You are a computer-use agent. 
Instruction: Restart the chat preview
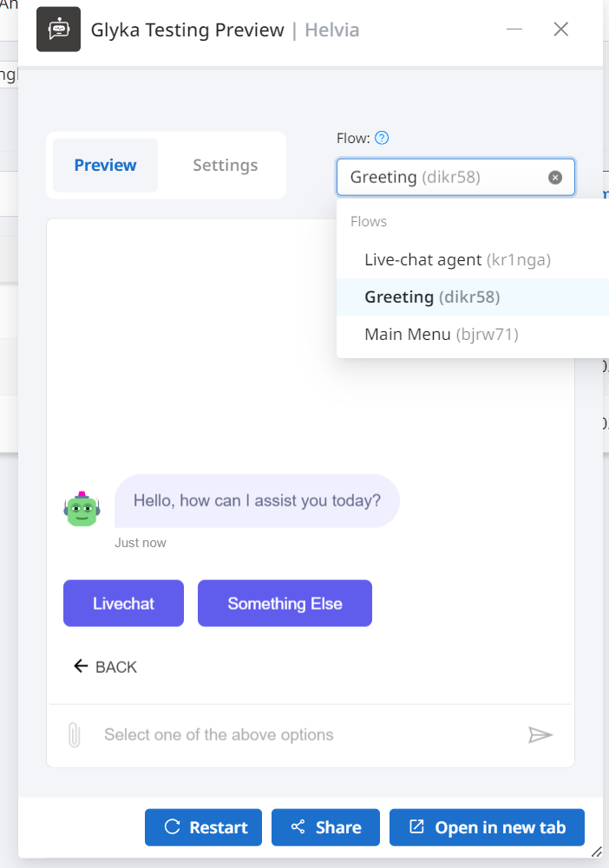pyautogui.click(x=203, y=827)
